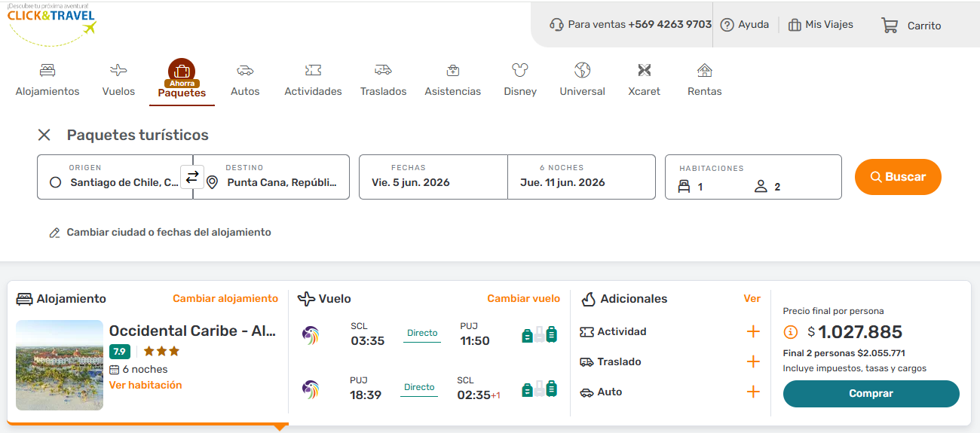
Task: Close the Paquetes turísticos search panel
Action: pos(44,135)
